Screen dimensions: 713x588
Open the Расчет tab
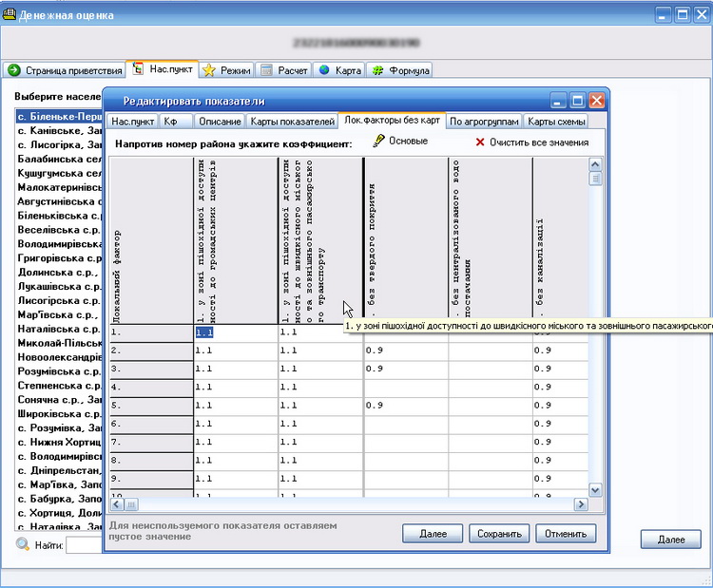pyautogui.click(x=284, y=70)
